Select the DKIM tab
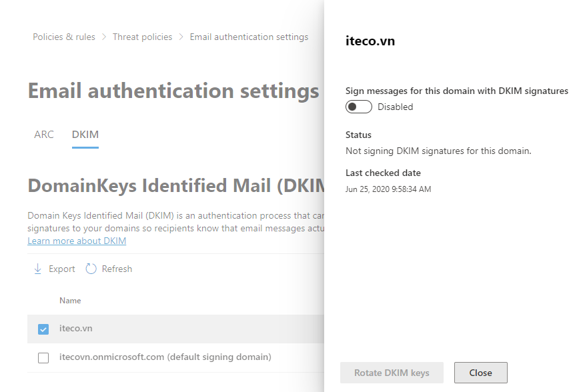 click(x=85, y=134)
